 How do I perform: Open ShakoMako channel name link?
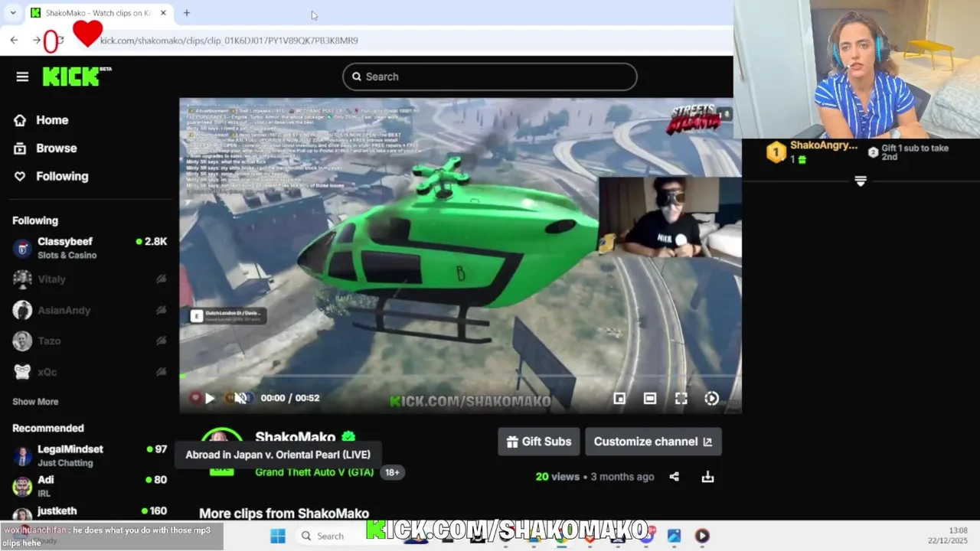pos(295,437)
